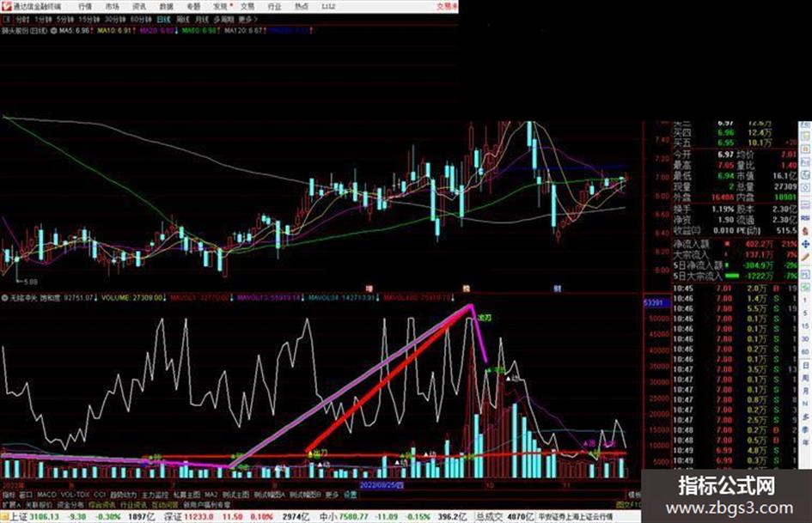Viewport: 812px width, 523px height.
Task: Switch indicator to 趋势动力
Action: [x=123, y=495]
